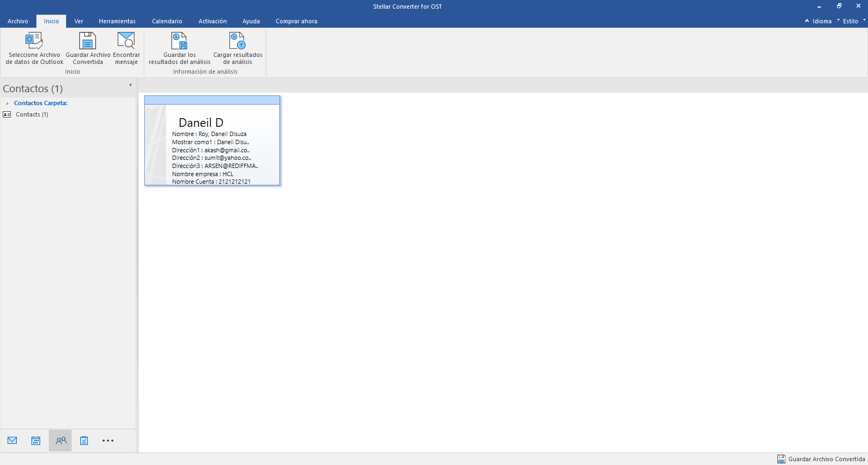This screenshot has width=868, height=465.
Task: Click the Contactos Carpeta: heading
Action: tap(41, 103)
